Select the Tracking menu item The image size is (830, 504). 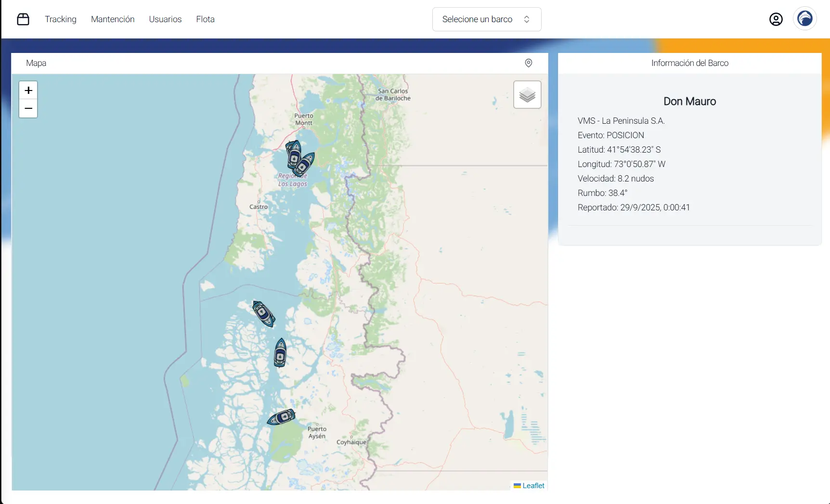60,19
